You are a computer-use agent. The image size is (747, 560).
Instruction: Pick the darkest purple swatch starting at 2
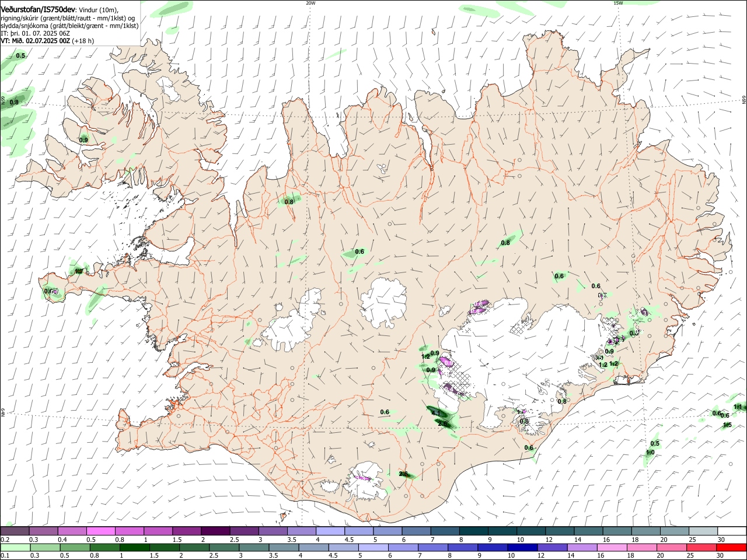tap(215, 531)
